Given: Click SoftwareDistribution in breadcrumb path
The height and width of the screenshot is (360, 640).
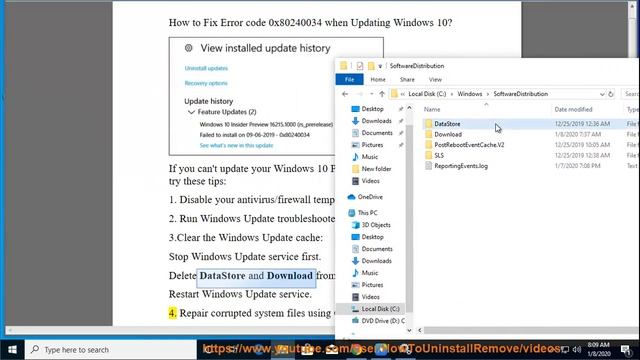Looking at the screenshot, I should click(520, 94).
